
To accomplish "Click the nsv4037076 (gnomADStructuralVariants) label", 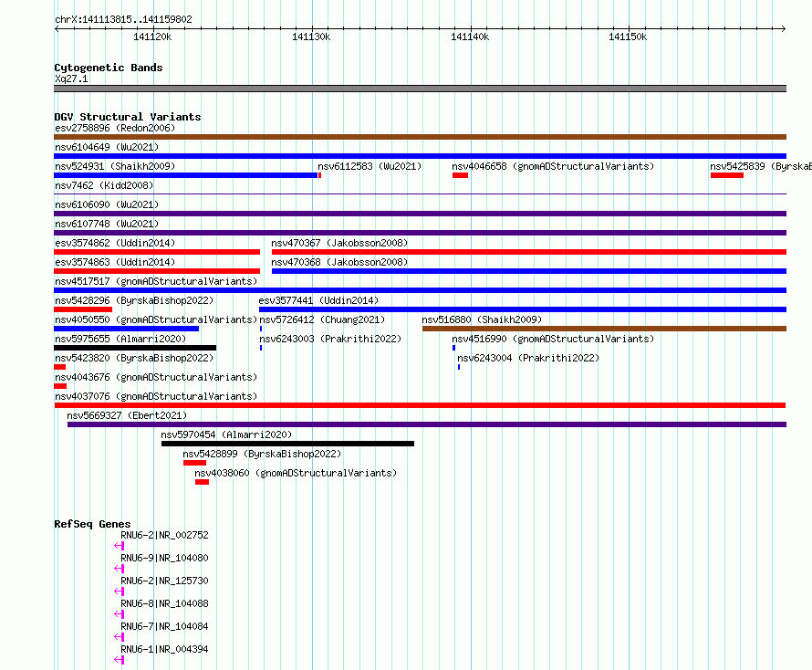I will tap(156, 396).
